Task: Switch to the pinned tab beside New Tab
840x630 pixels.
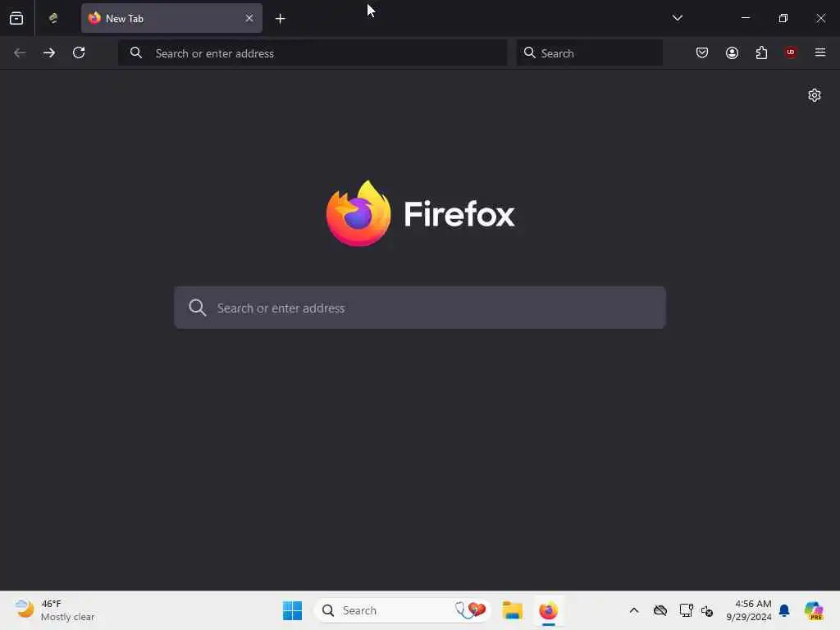Action: [x=53, y=18]
